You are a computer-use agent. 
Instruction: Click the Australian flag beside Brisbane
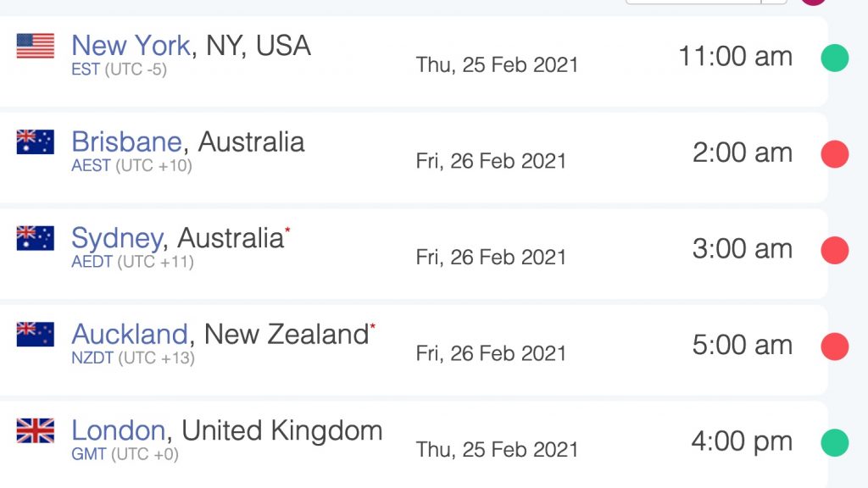point(36,141)
